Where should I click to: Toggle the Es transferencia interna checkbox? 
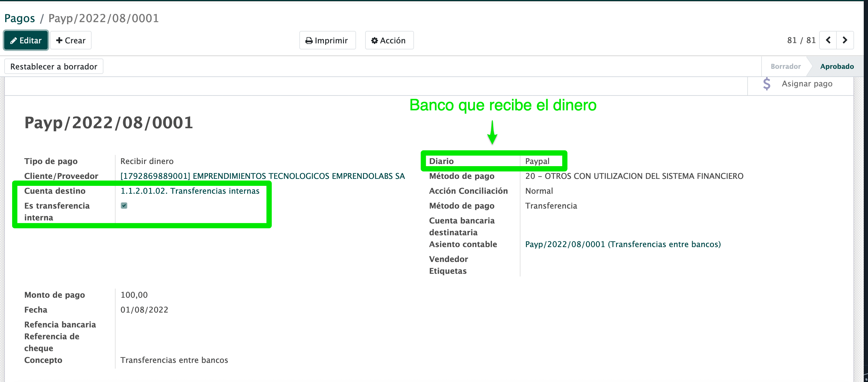point(124,206)
